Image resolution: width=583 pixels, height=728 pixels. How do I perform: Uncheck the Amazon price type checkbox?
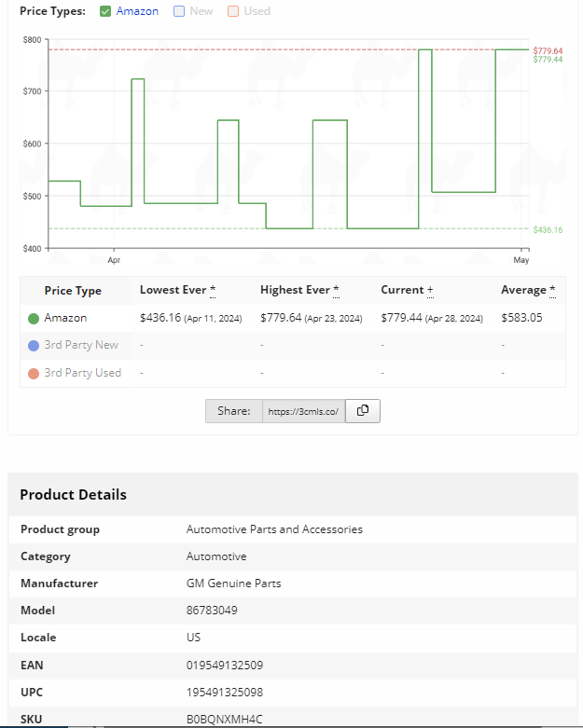point(105,11)
